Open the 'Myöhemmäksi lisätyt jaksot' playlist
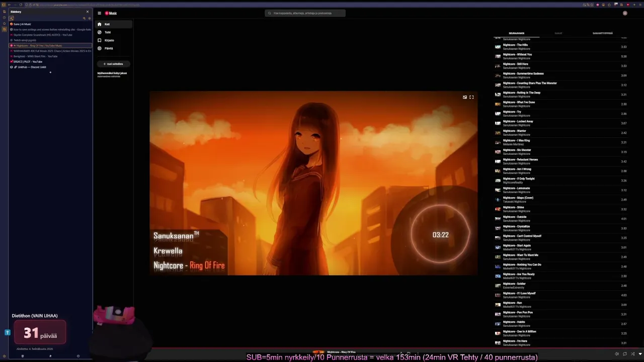Image resolution: width=644 pixels, height=362 pixels. [112, 74]
